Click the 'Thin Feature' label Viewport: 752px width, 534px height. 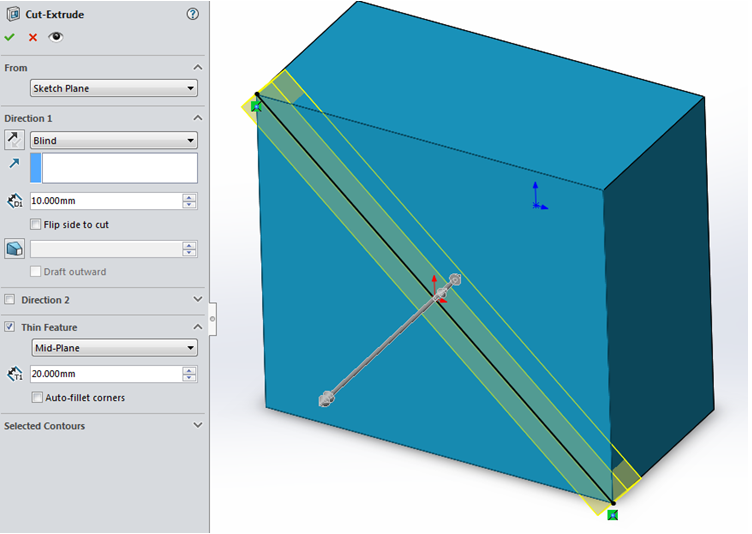(49, 327)
